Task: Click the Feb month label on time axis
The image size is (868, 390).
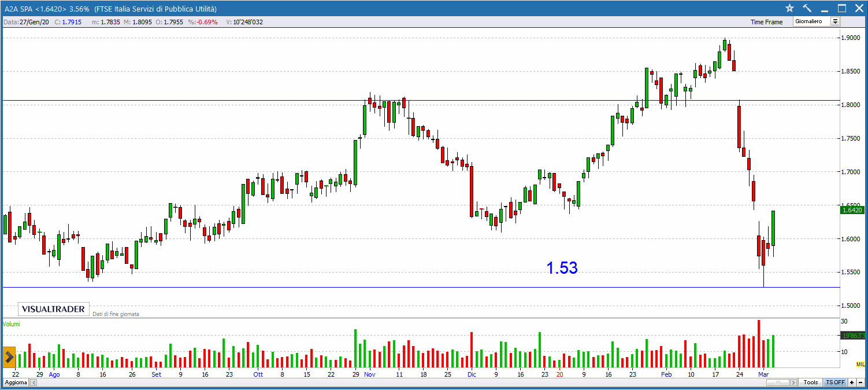Action: point(666,374)
